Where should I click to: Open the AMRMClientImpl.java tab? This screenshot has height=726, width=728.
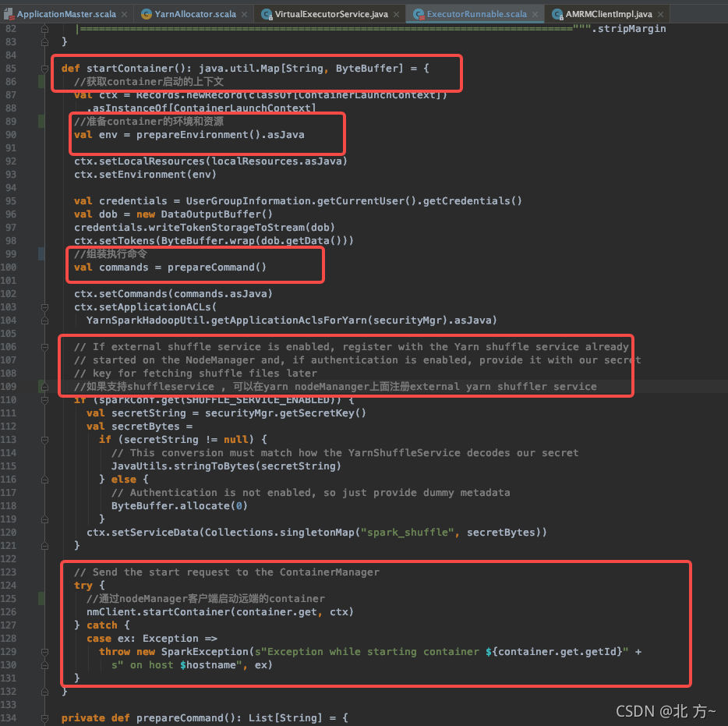608,14
